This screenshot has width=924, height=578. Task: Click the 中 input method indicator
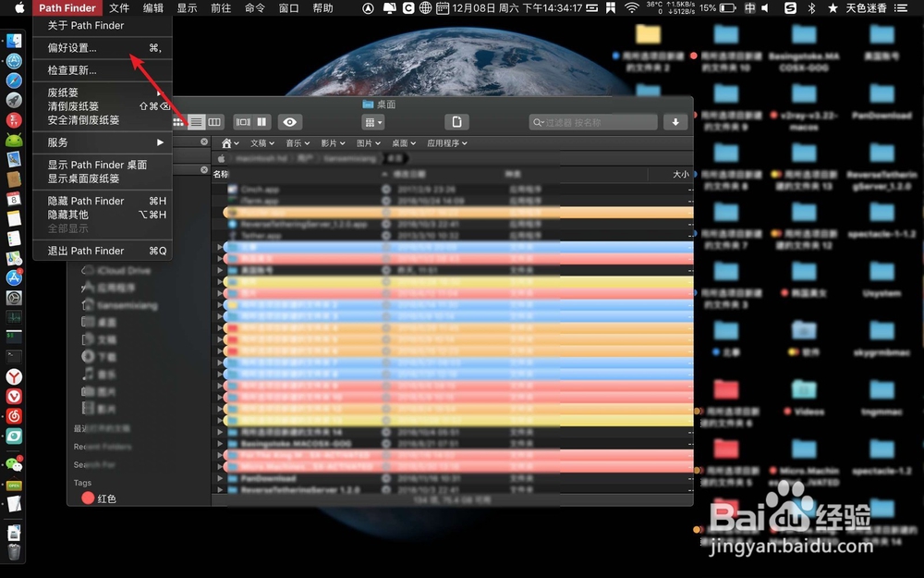coord(749,7)
